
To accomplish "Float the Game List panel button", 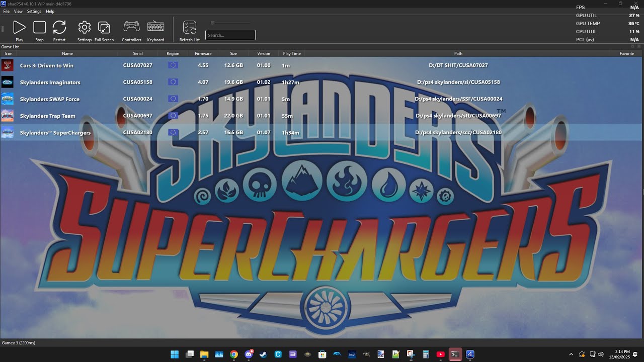I will click(x=633, y=46).
